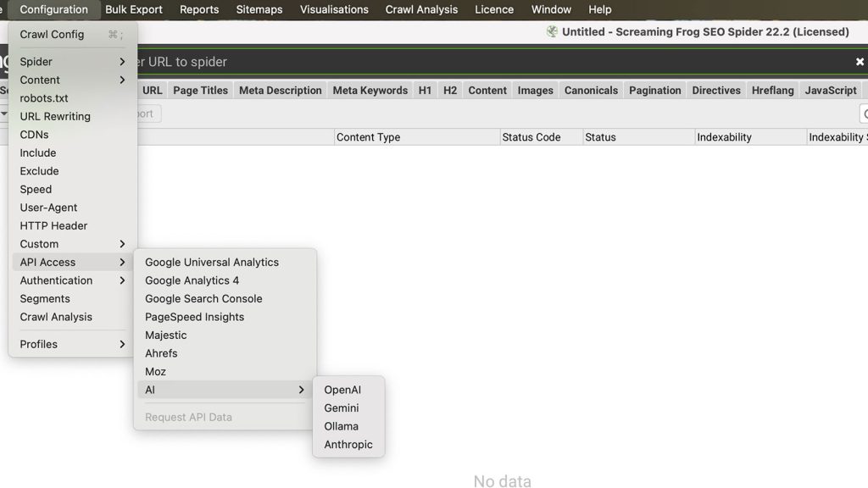Sort by Indexability column header
Image resolution: width=868 pixels, height=488 pixels.
751,137
